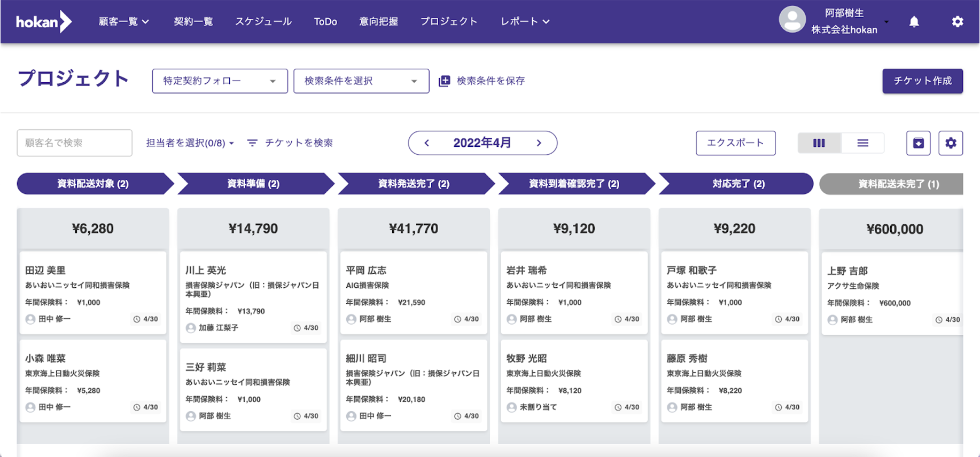Click the エクスポート button
Image resolution: width=980 pixels, height=457 pixels.
[735, 143]
